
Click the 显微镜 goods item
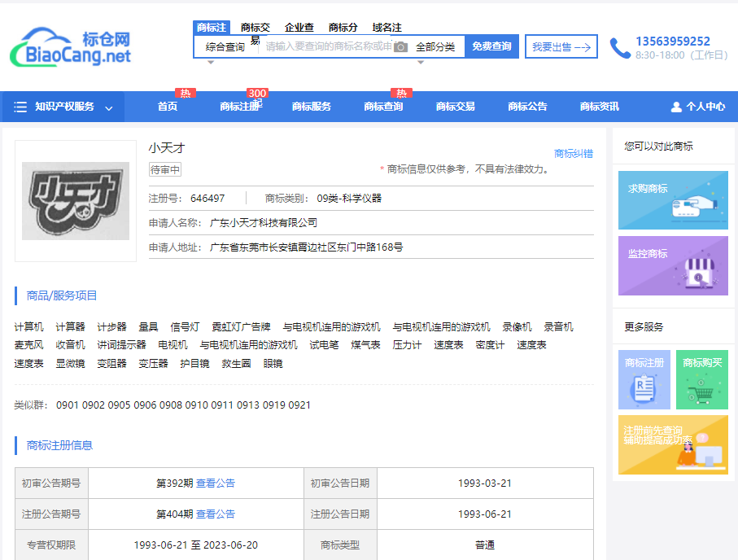(x=70, y=364)
